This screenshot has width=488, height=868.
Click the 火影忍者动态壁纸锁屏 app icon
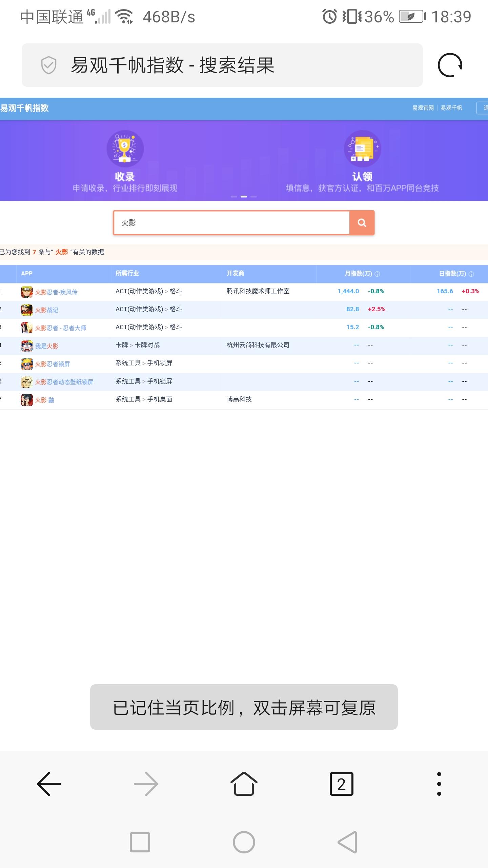[x=27, y=382]
